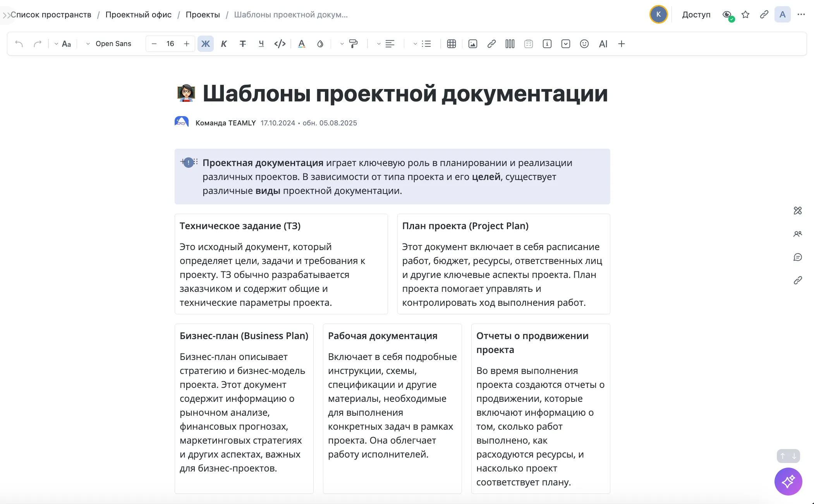Screen dimensions: 814x504
Task: Insert a table
Action: (452, 44)
